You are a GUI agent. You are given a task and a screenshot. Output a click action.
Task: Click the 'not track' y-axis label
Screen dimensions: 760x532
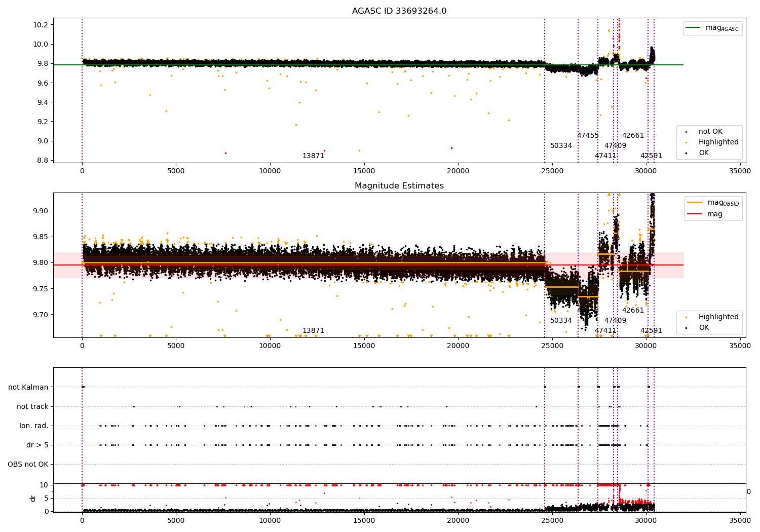click(x=32, y=407)
